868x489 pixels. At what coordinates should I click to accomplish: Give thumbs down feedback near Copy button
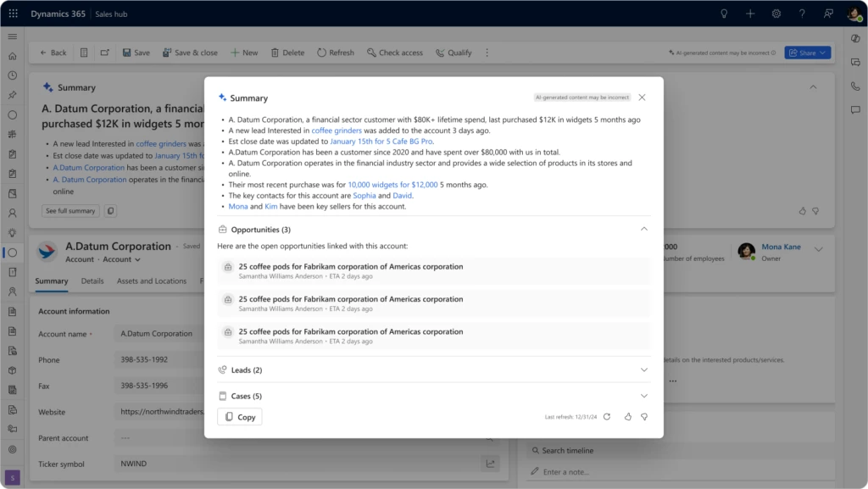pyautogui.click(x=644, y=417)
